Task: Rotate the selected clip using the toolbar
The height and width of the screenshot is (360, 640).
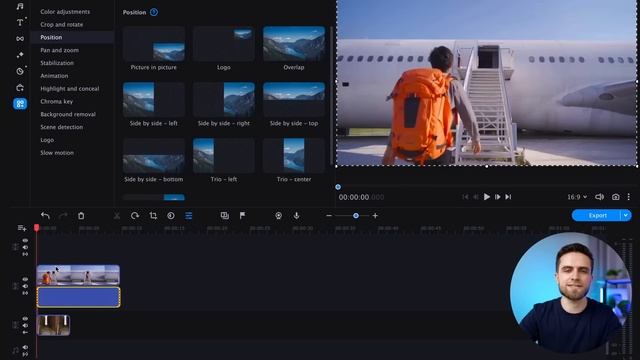Action: (135, 216)
